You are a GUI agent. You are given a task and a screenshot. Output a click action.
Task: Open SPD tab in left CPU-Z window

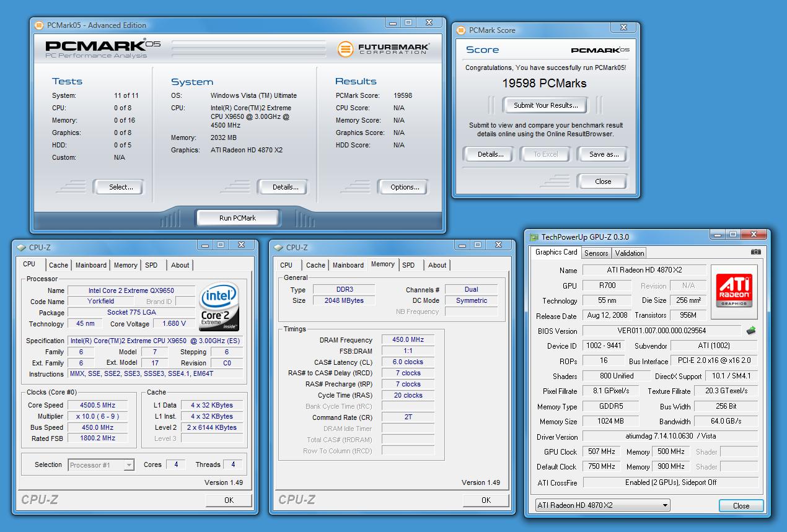(x=151, y=265)
